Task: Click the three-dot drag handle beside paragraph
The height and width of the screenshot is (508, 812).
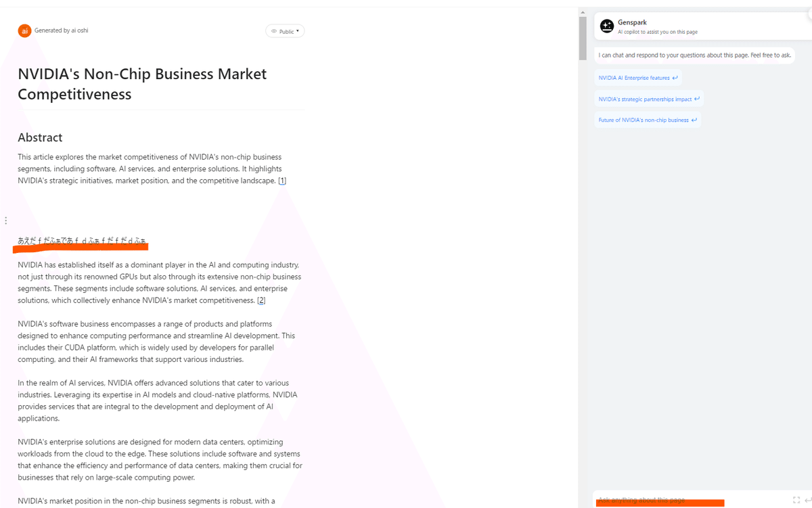Action: point(5,221)
